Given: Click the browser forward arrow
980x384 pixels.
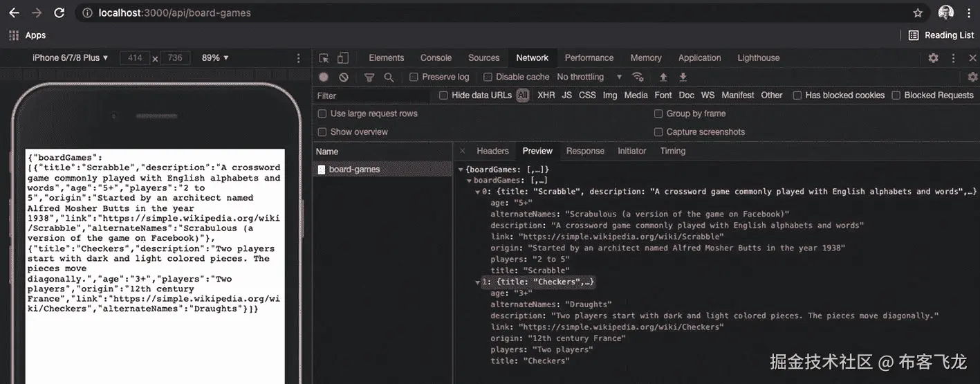Looking at the screenshot, I should (x=37, y=13).
